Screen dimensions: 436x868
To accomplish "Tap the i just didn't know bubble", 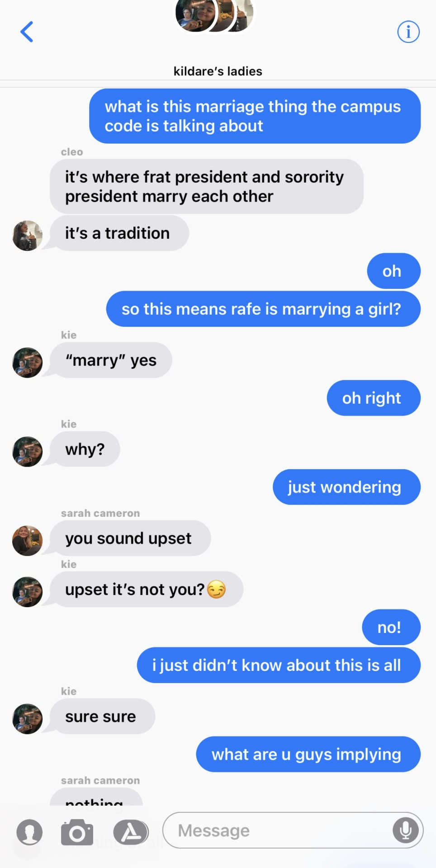I will [x=279, y=665].
